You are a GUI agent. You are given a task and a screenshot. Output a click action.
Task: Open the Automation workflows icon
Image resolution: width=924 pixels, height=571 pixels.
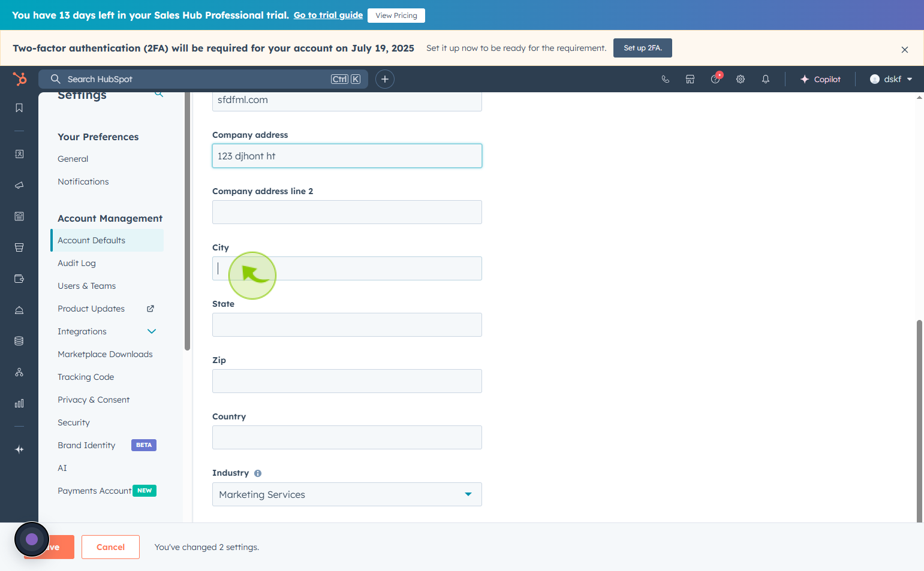pyautogui.click(x=19, y=372)
